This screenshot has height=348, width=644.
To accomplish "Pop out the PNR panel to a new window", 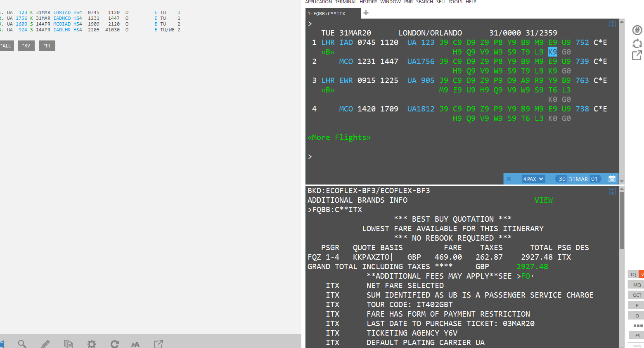I will pos(159,343).
